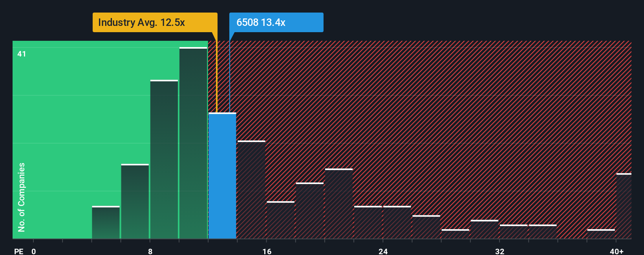
Task: Select the tallest green bar reaching 41
Action: pyautogui.click(x=193, y=143)
